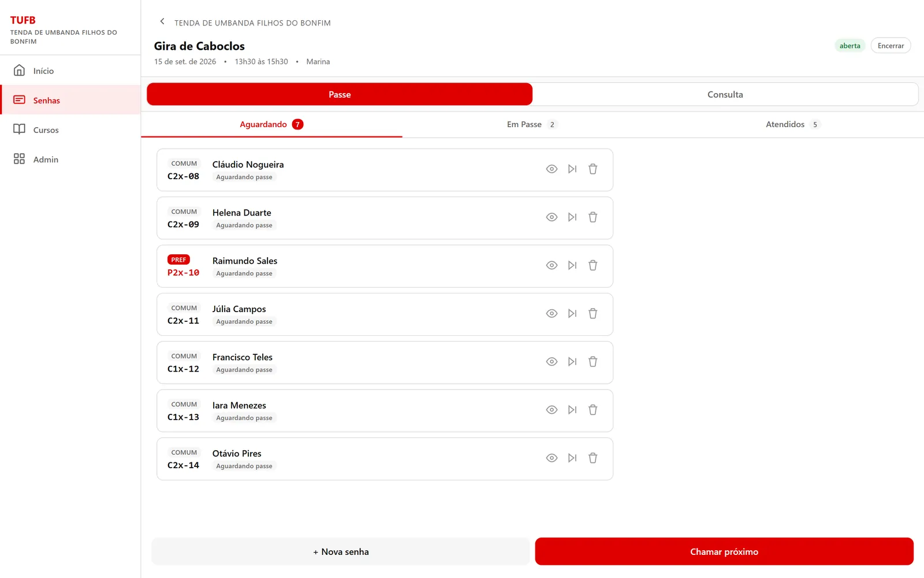Delete Raimundo Sales ticket P2x-10

[x=593, y=265]
